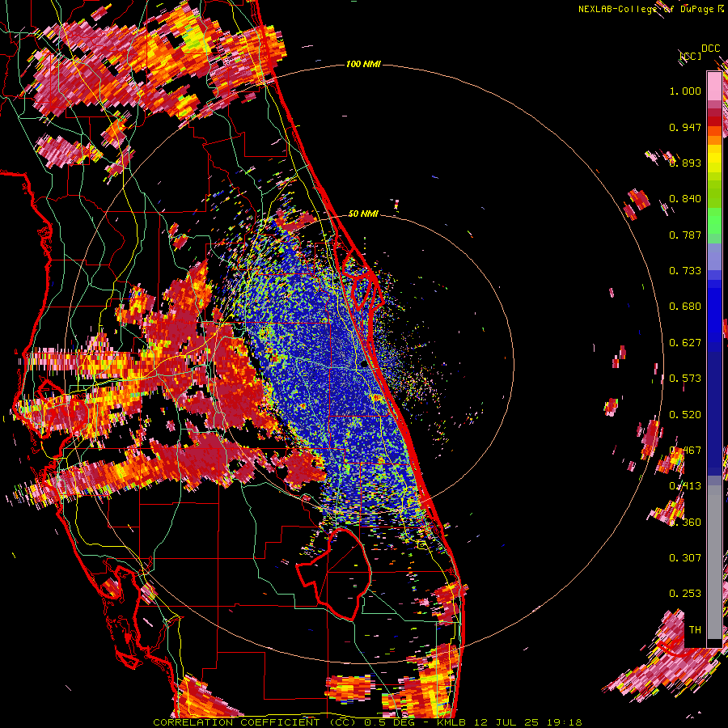Pick the bright green band of color bar

pyautogui.click(x=714, y=221)
